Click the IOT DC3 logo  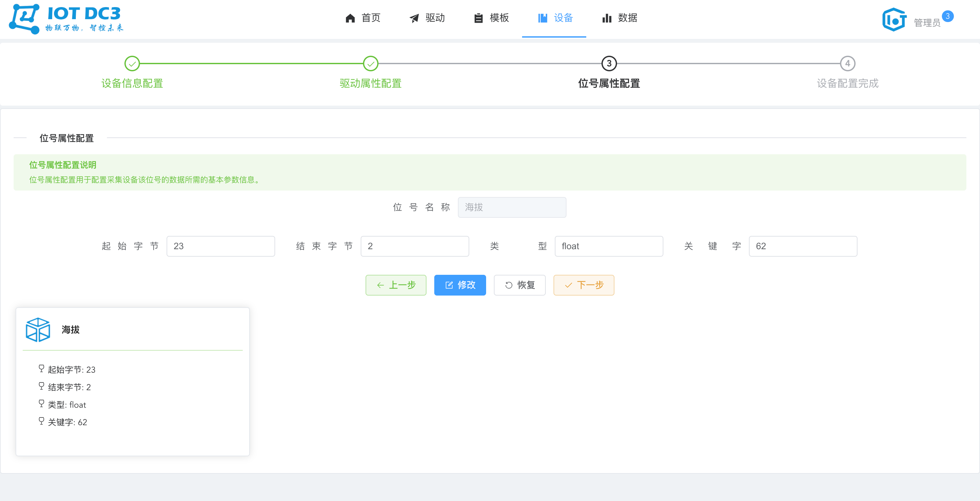click(x=66, y=19)
